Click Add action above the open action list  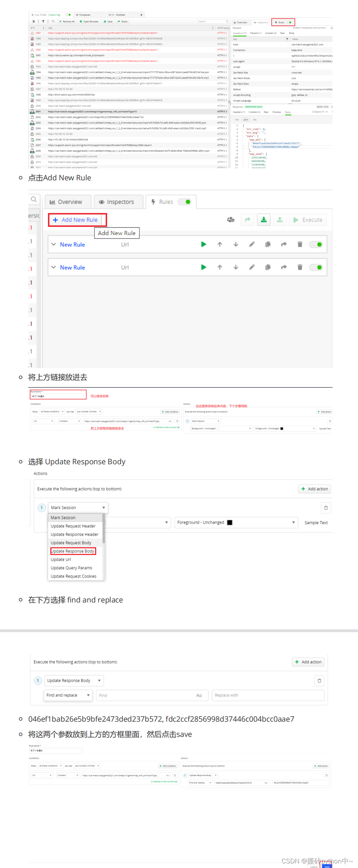(314, 489)
